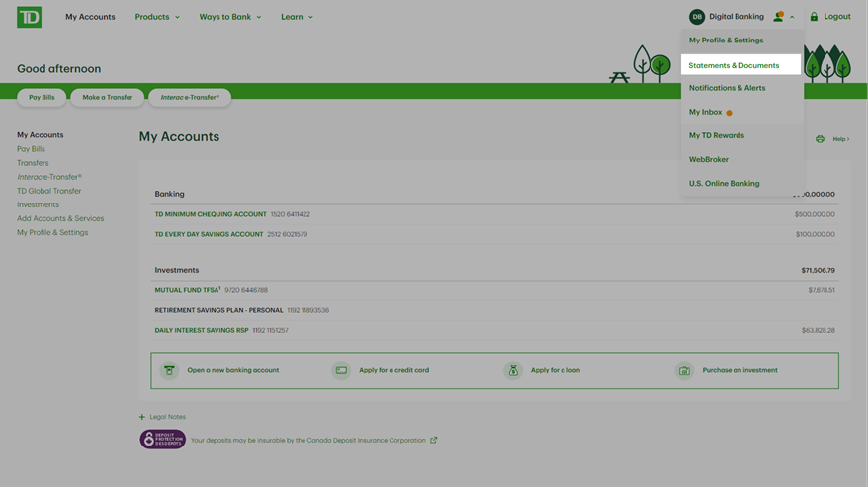The image size is (868, 487).
Task: Open Daily Interest Savings RSP account
Action: click(x=202, y=330)
